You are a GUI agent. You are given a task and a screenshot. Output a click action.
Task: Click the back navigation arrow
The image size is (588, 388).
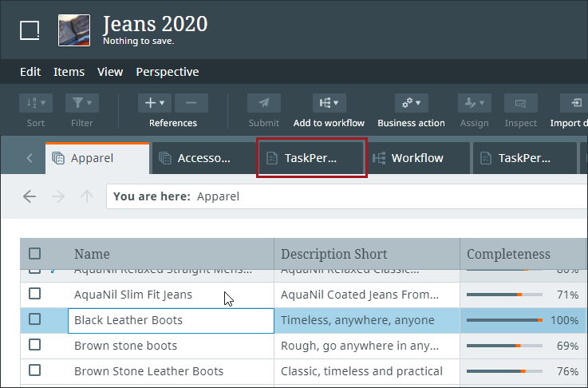[30, 196]
